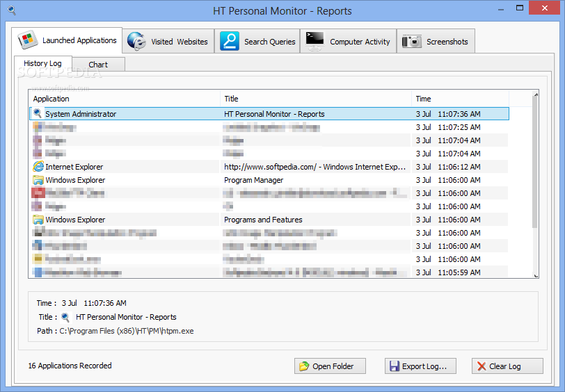Select the System Administrator row
The height and width of the screenshot is (392, 565).
(269, 114)
